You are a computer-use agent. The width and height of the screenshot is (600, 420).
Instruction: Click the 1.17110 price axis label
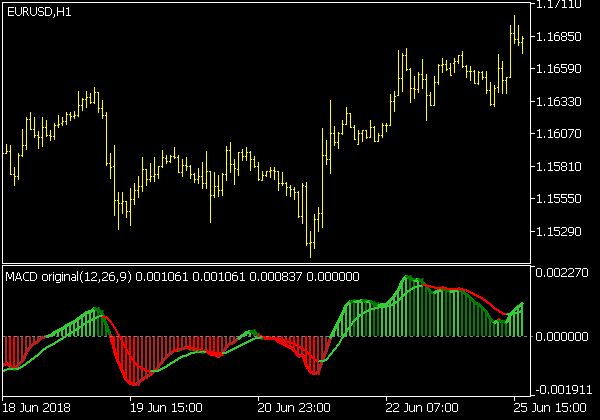[560, 5]
